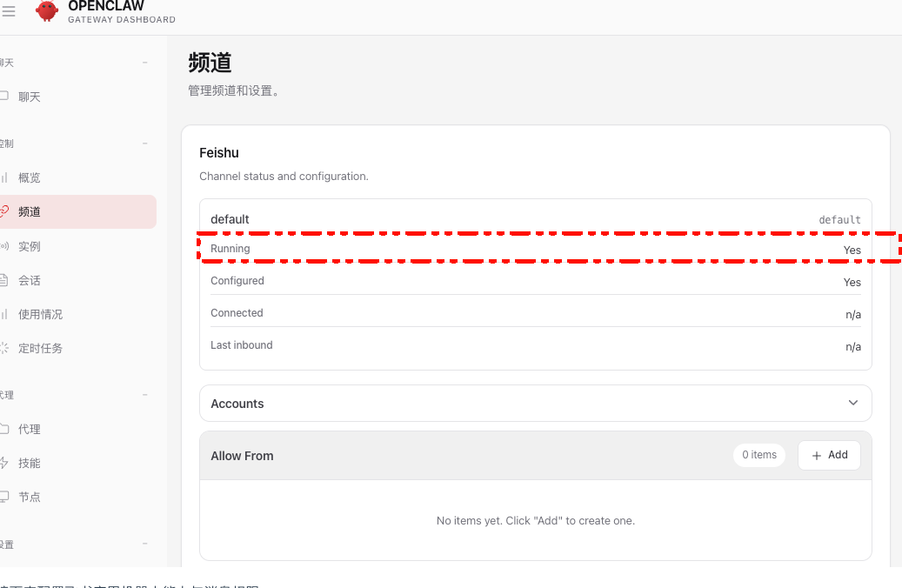This screenshot has width=902, height=588.
Task: Click the "Running" status label
Action: [231, 249]
